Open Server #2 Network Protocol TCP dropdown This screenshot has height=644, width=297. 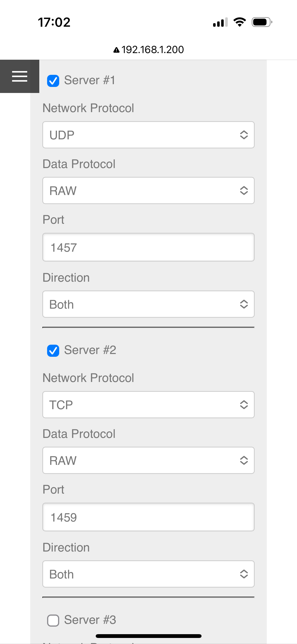(x=148, y=405)
